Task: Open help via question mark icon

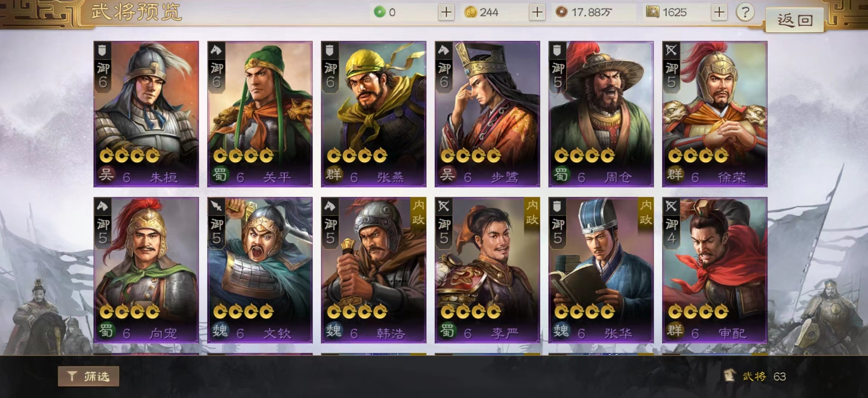Action: pyautogui.click(x=745, y=12)
